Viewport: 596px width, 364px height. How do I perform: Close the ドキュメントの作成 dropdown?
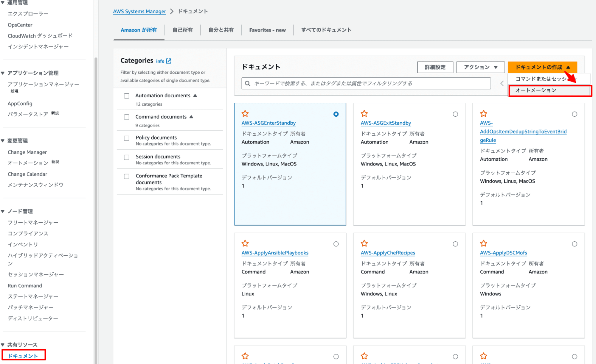click(542, 67)
